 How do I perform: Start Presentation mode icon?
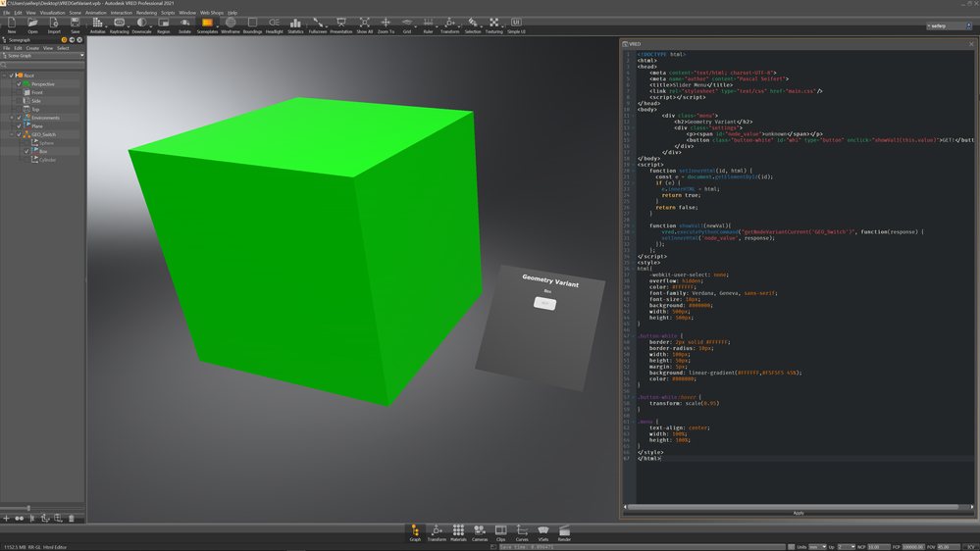pyautogui.click(x=340, y=24)
